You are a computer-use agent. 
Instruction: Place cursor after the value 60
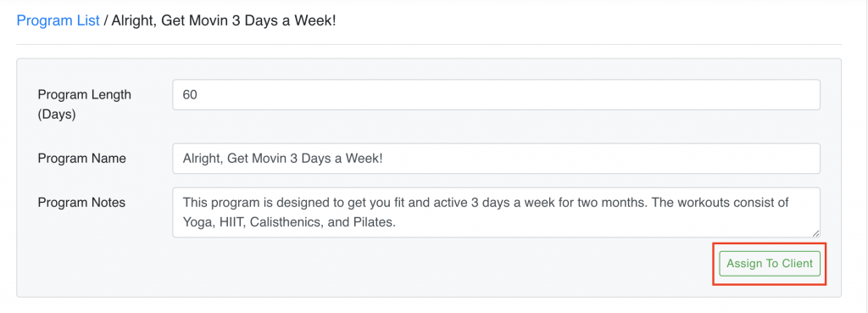tap(198, 95)
